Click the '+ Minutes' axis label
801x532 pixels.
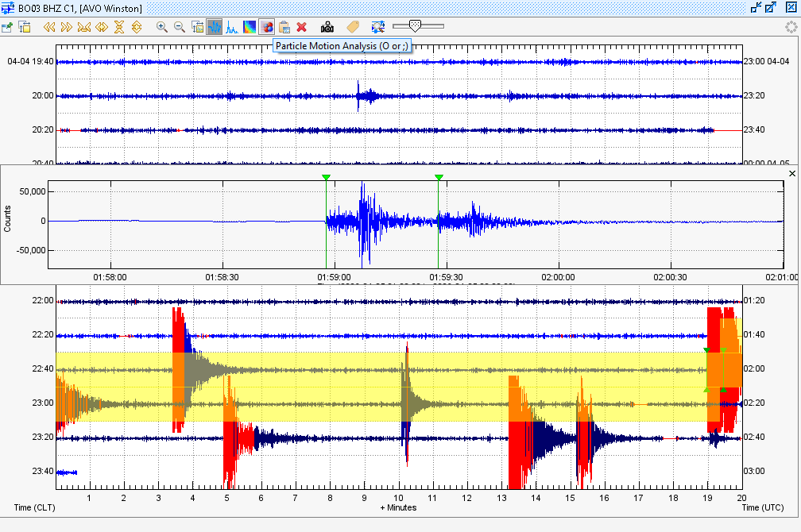[x=398, y=507]
